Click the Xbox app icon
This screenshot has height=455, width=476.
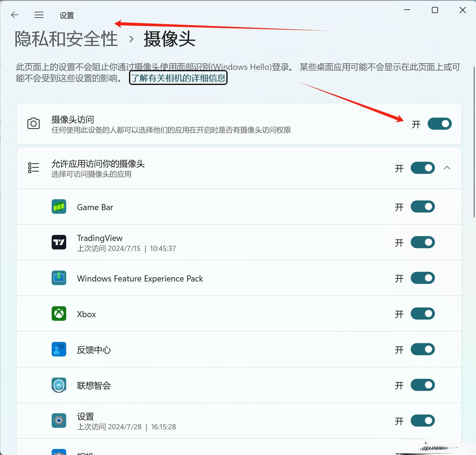point(59,314)
